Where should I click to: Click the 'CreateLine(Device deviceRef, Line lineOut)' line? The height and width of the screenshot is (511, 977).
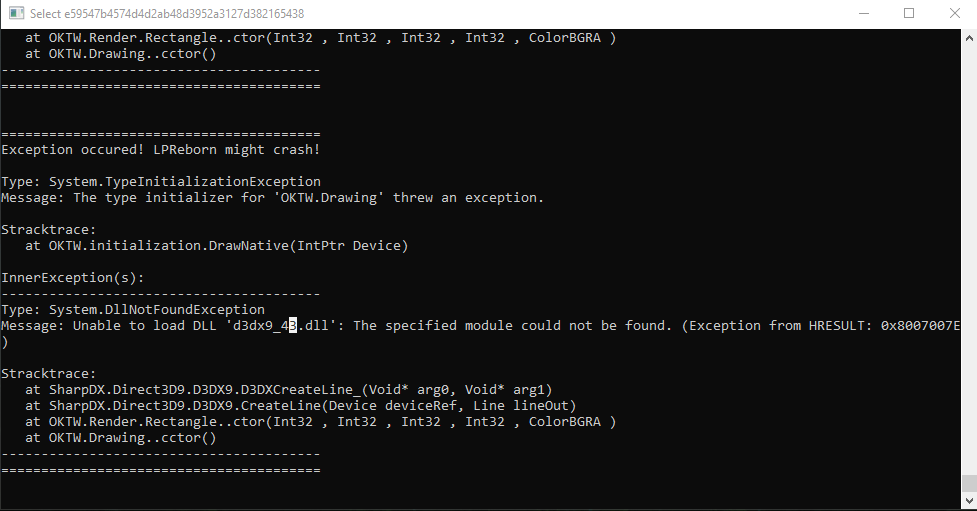click(x=300, y=406)
